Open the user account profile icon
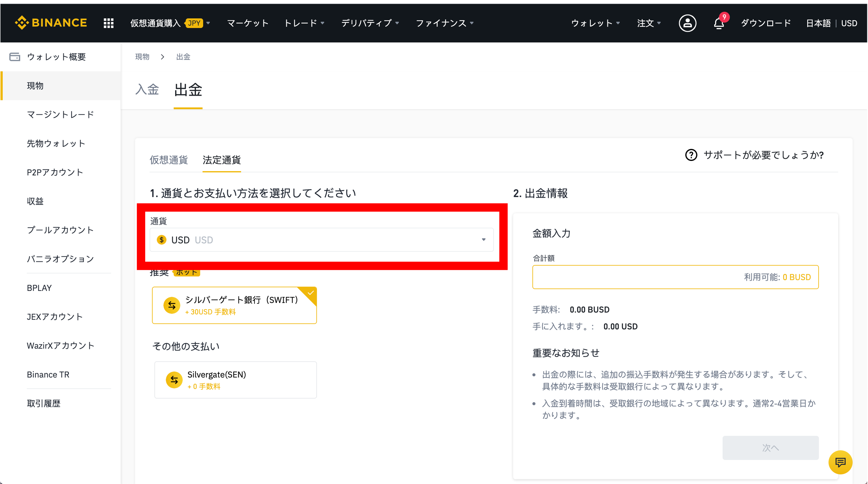Image resolution: width=868 pixels, height=484 pixels. [x=688, y=23]
